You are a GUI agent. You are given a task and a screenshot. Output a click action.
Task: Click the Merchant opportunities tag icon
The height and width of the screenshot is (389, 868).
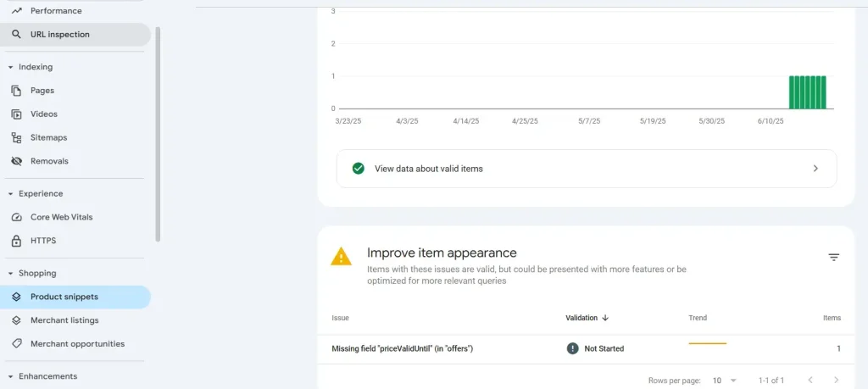pos(16,344)
